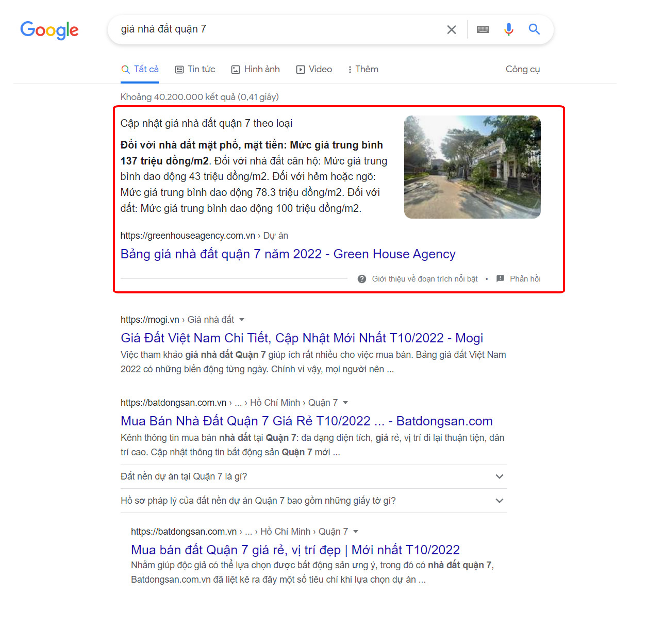Expand question Đất nền dự án tại Quận 7
Viewport: 647px width, 644px height.
pyautogui.click(x=314, y=476)
